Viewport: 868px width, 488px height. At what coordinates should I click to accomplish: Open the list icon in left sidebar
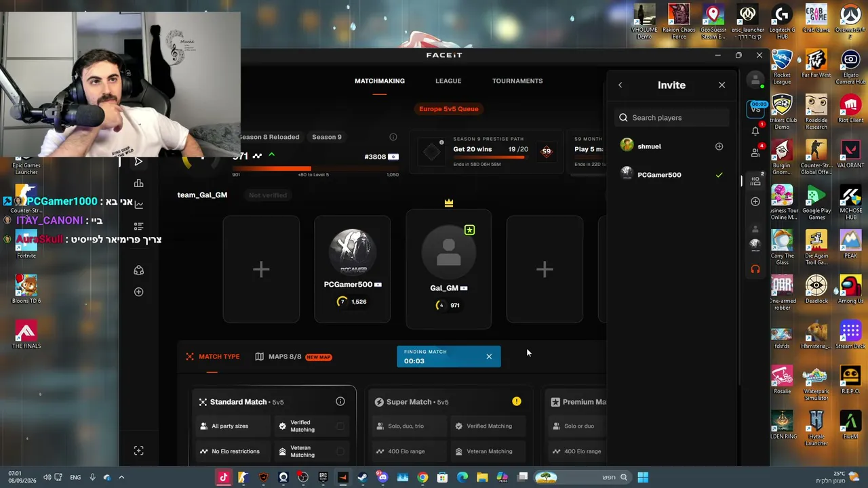pos(138,226)
